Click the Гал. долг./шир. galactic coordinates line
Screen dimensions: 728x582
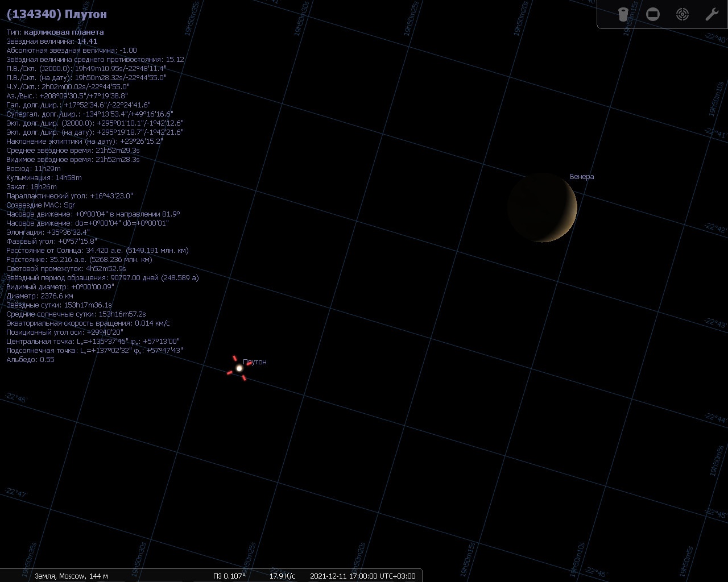(x=78, y=105)
